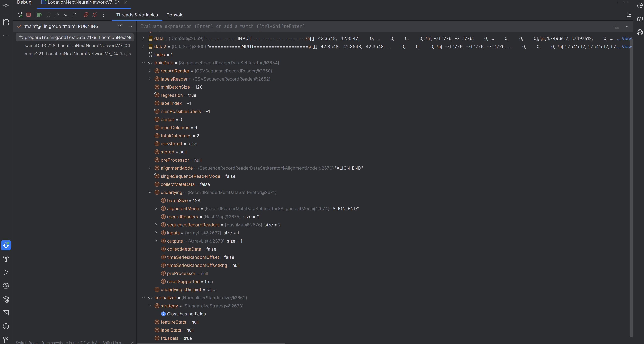Toggle the debugger layout settings icon
This screenshot has width=644, height=344.
click(629, 15)
